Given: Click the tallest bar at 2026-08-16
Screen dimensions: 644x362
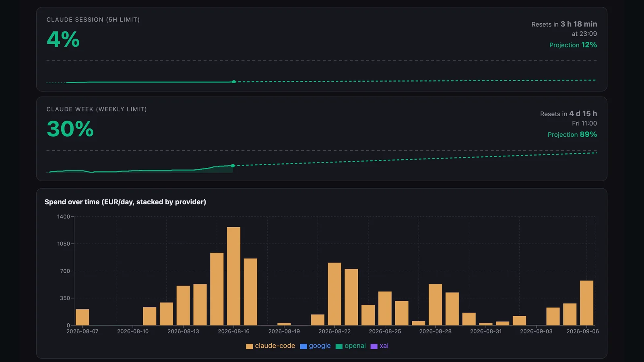Looking at the screenshot, I should (233, 276).
